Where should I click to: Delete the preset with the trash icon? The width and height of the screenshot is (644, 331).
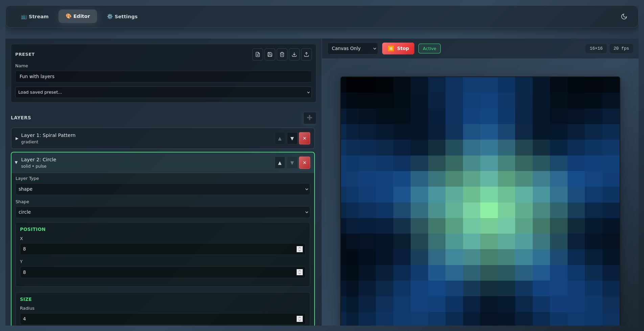coord(282,54)
